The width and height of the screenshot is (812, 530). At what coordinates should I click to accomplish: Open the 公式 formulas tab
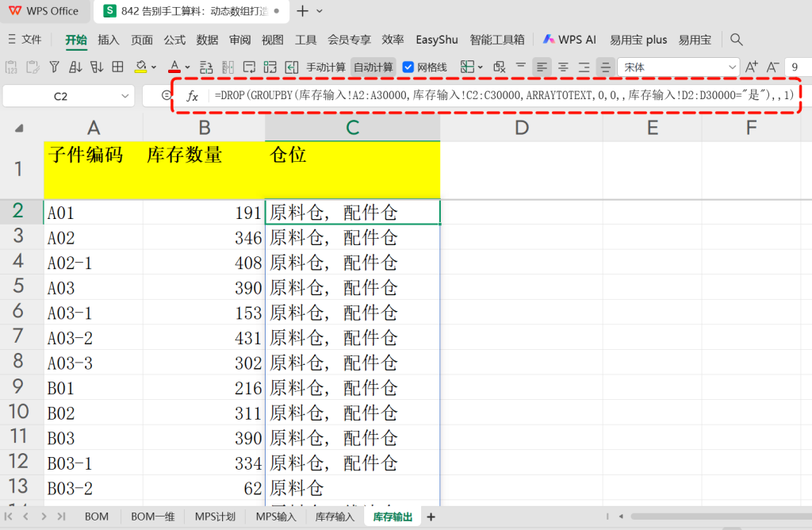(174, 40)
